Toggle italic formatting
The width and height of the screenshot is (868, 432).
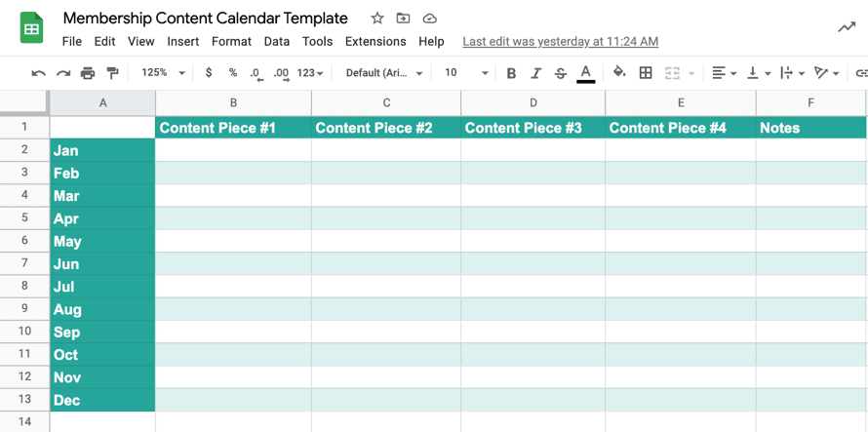pos(535,73)
